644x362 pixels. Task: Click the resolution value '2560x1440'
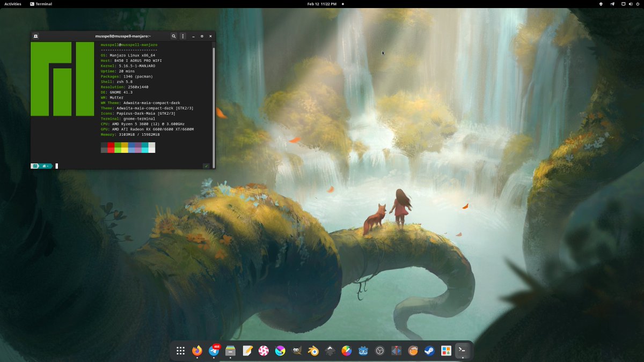tap(138, 87)
